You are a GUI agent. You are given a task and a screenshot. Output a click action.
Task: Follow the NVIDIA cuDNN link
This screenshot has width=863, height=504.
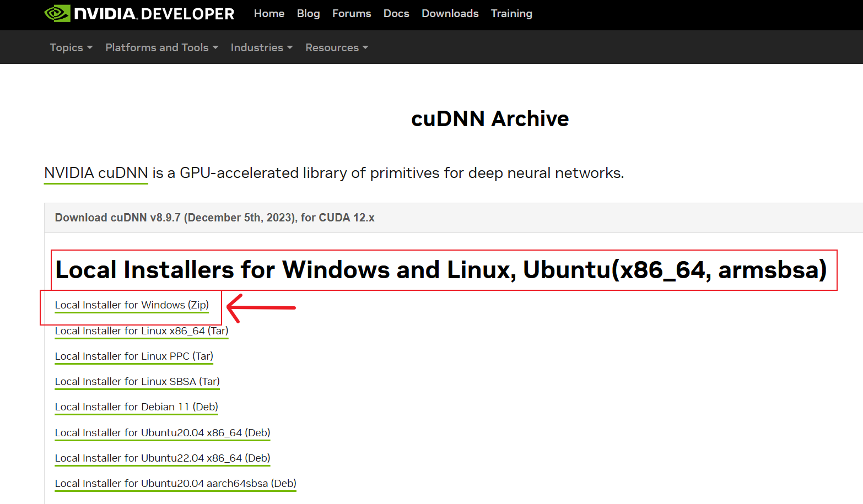click(x=96, y=173)
